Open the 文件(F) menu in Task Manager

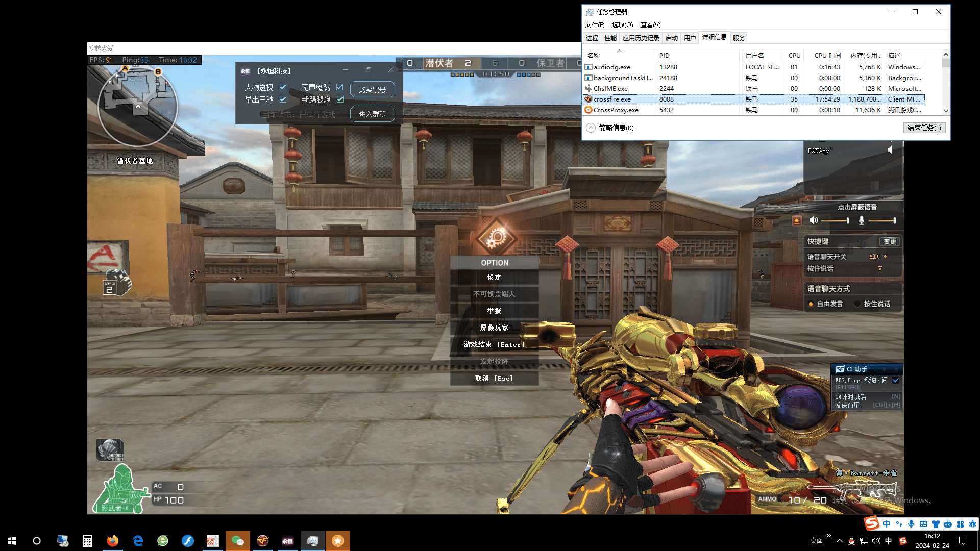tap(595, 24)
